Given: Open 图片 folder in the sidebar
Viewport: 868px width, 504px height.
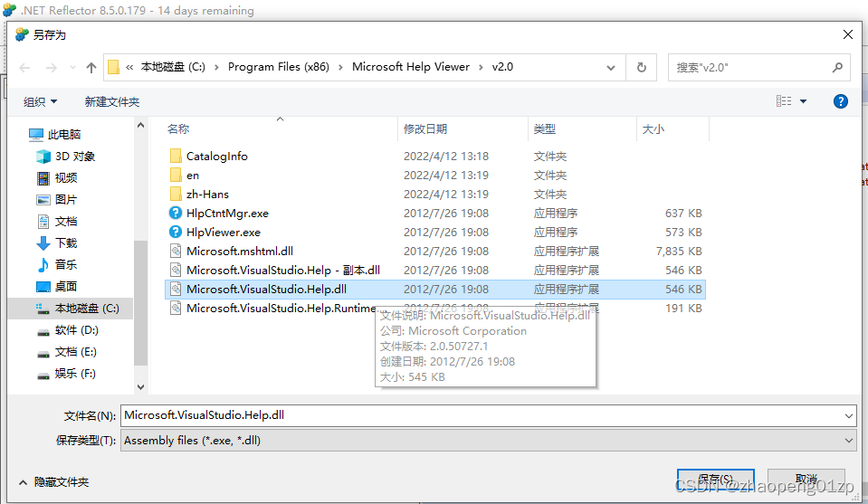Looking at the screenshot, I should coord(56,200).
